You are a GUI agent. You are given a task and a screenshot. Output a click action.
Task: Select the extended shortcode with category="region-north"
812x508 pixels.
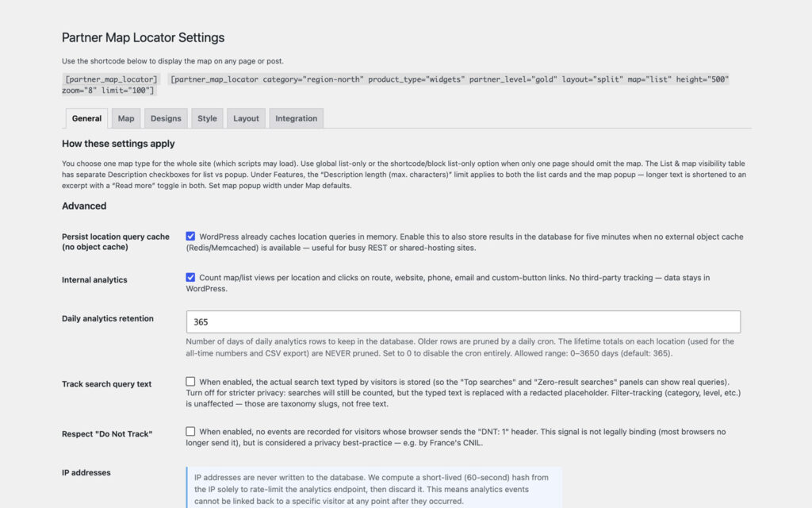pos(396,84)
